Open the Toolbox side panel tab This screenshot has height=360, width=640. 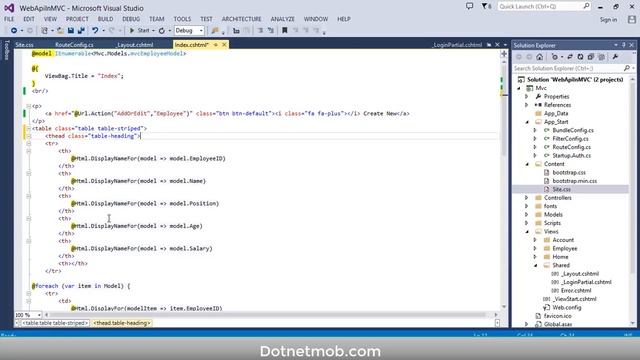click(6, 50)
